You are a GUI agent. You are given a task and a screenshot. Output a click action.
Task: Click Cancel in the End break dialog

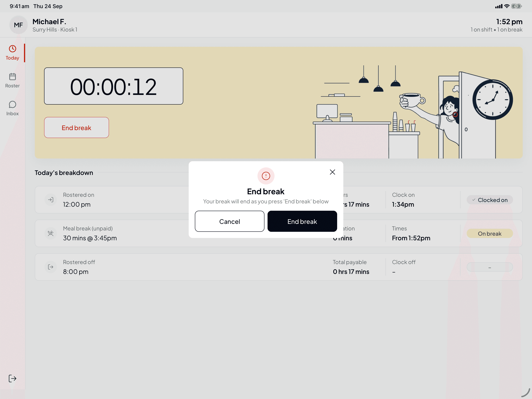(229, 221)
